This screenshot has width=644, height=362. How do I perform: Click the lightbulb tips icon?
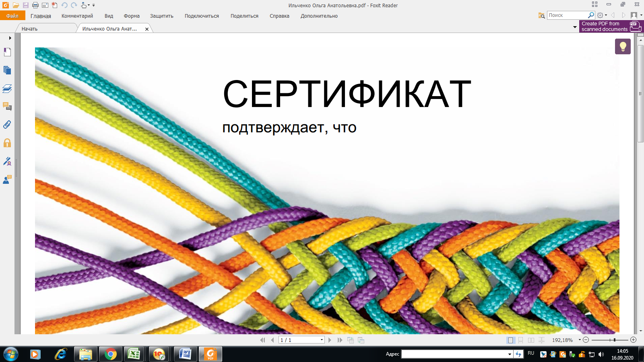click(x=623, y=46)
